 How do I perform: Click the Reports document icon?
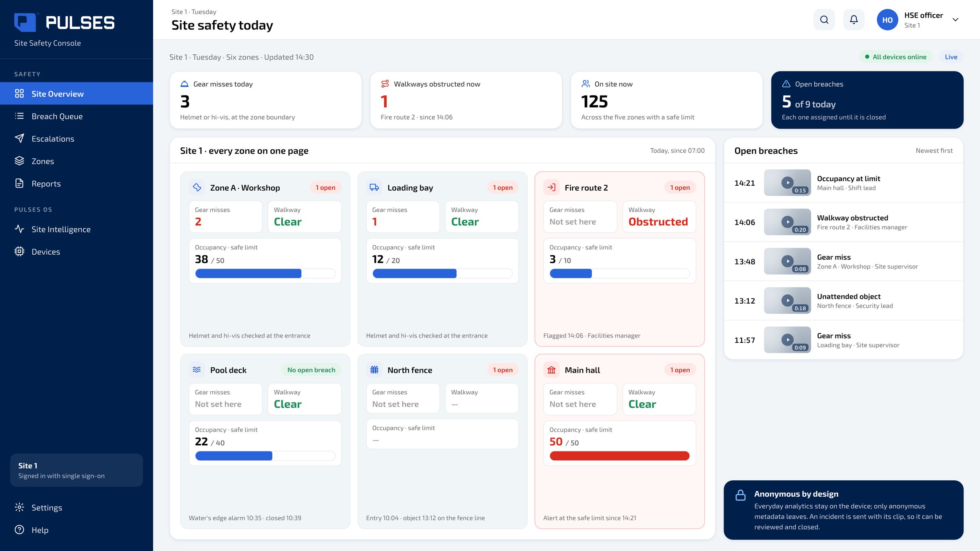(19, 183)
